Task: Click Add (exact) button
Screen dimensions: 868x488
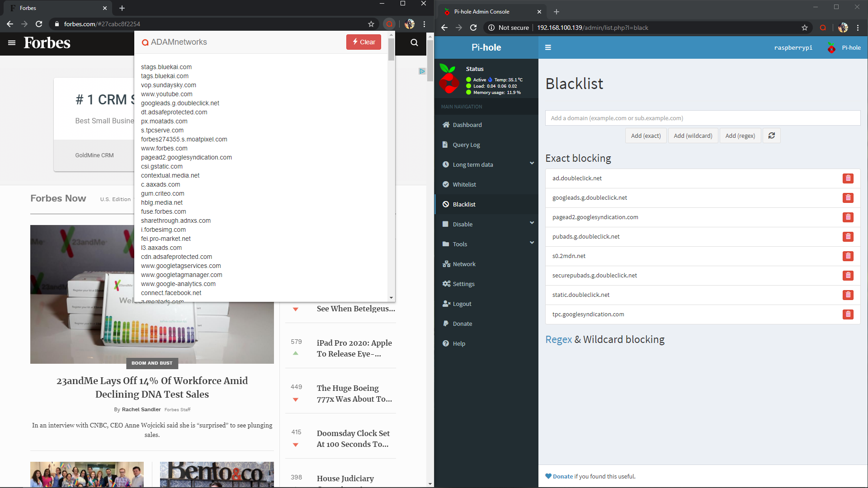Action: (x=646, y=136)
